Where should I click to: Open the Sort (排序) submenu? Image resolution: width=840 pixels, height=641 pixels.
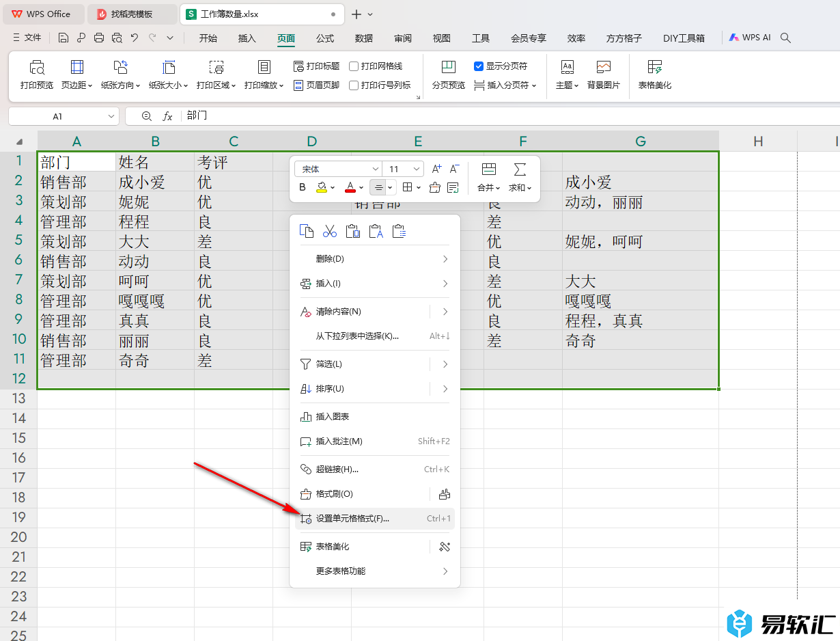pyautogui.click(x=375, y=389)
